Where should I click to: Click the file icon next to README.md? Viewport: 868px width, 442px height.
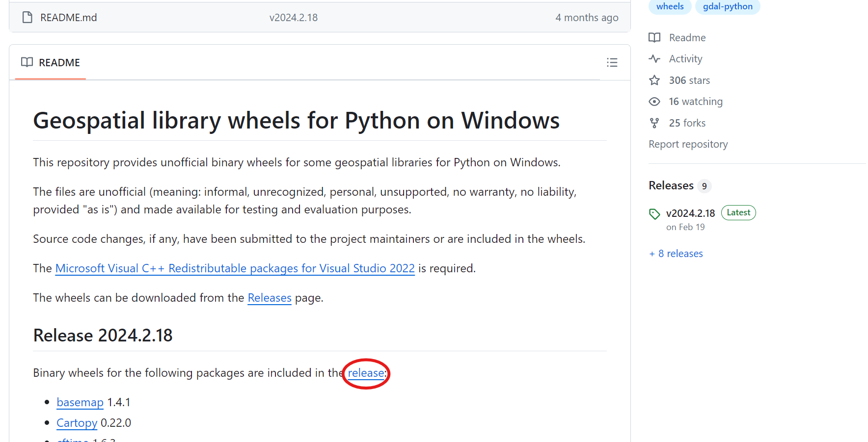(27, 17)
